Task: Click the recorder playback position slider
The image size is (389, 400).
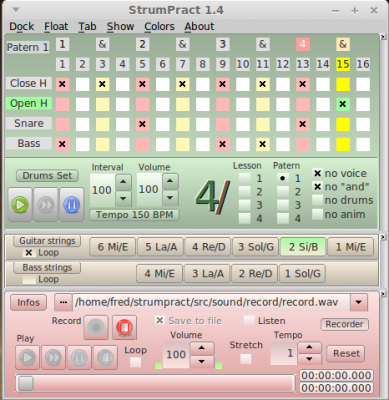Action: 155,383
